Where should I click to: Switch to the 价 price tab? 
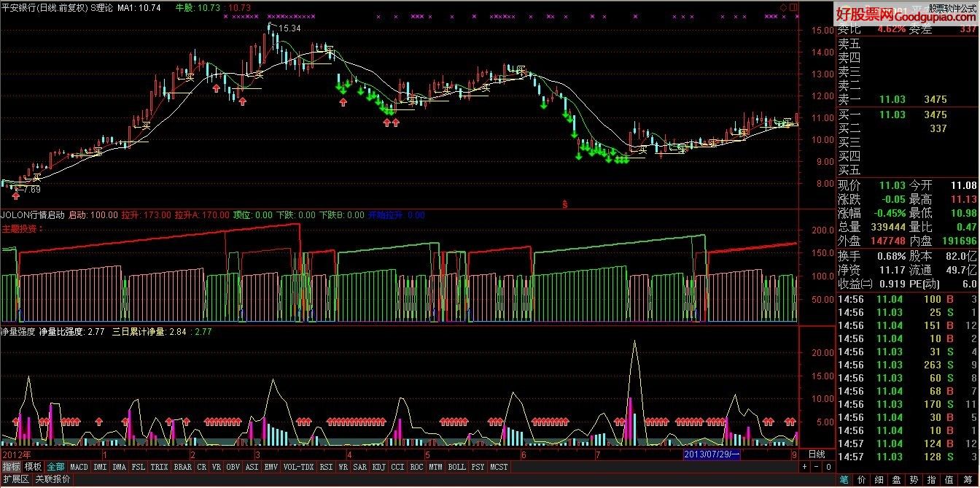click(x=861, y=480)
